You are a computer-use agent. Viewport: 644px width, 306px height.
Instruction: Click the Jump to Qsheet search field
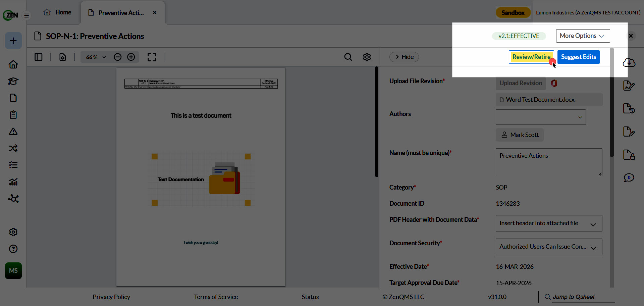[583, 297]
